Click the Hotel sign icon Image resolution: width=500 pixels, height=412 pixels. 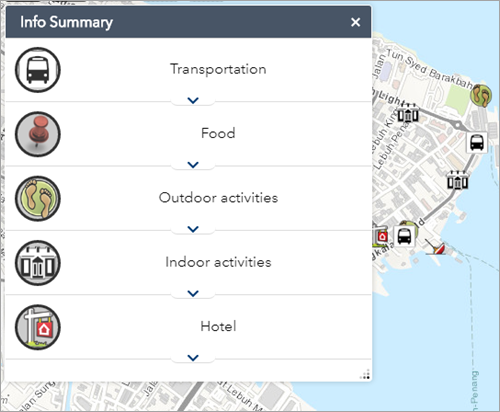tap(38, 327)
